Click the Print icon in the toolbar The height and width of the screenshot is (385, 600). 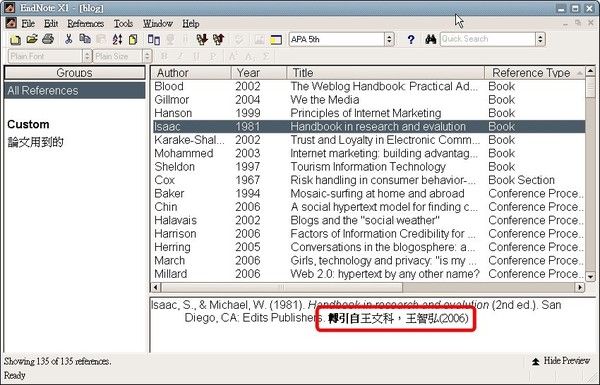tap(48, 39)
